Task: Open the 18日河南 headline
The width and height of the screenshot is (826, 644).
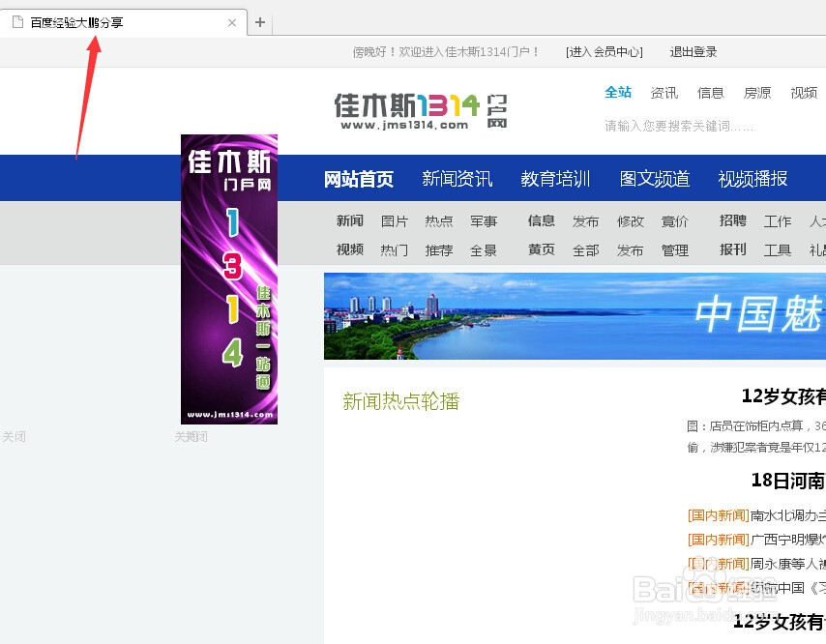Action: 788,481
